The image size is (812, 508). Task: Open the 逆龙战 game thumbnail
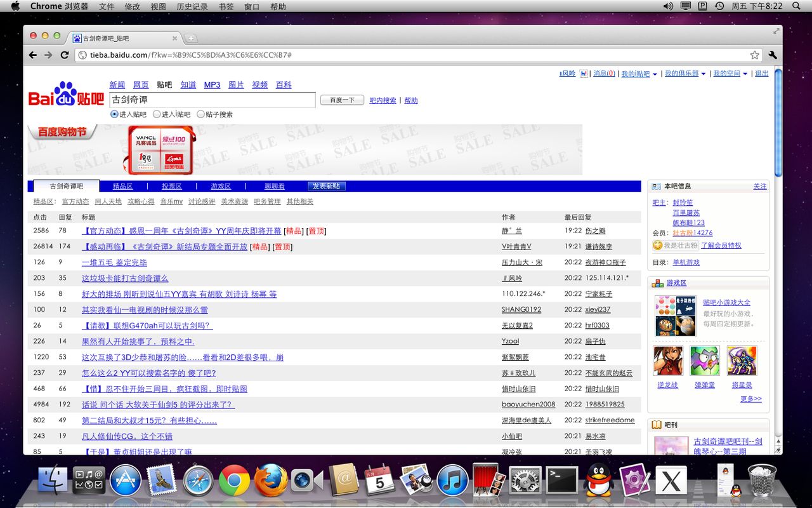coord(667,361)
